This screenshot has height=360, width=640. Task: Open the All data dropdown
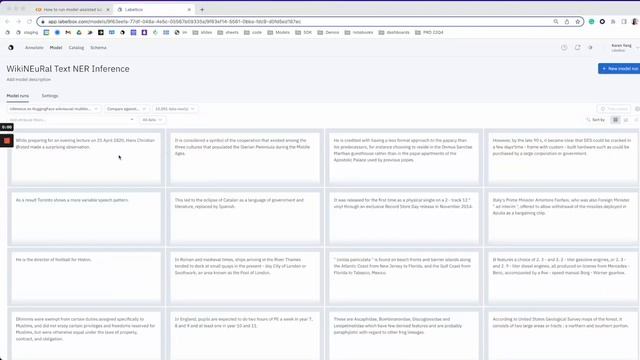pos(152,120)
